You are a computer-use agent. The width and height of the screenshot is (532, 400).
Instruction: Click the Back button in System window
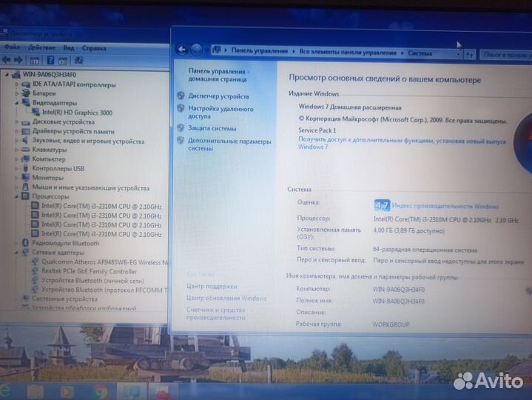tap(182, 50)
